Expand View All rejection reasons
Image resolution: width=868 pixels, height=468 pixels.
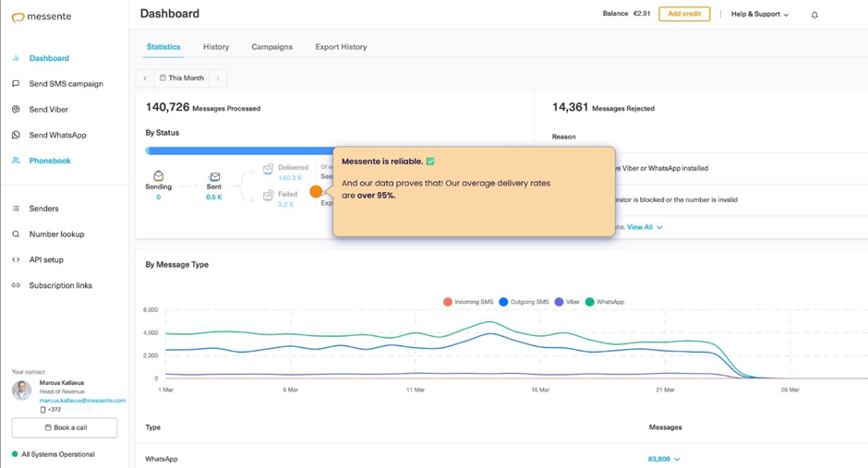point(645,227)
